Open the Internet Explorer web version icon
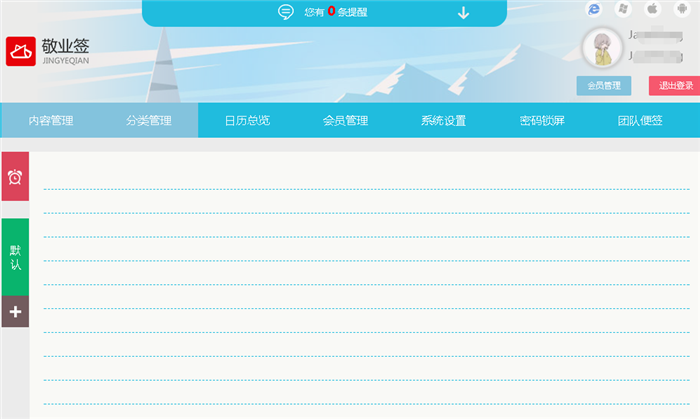 pyautogui.click(x=594, y=9)
